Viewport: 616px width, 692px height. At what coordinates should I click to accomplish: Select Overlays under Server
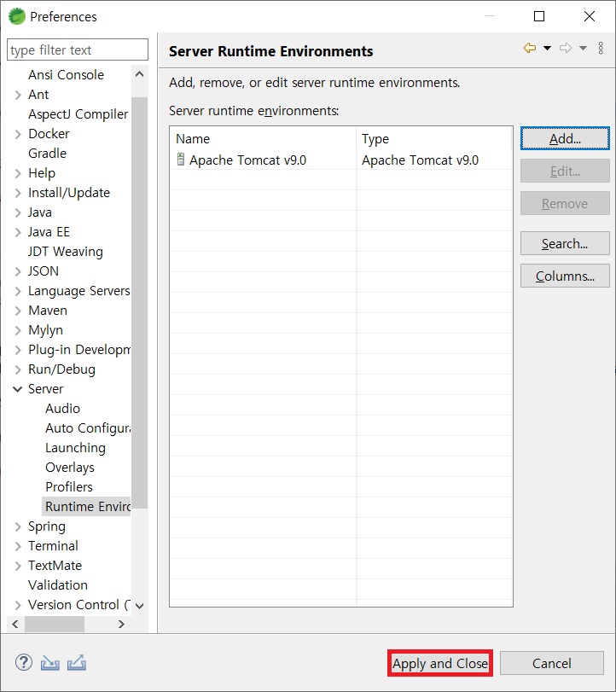[x=70, y=468]
